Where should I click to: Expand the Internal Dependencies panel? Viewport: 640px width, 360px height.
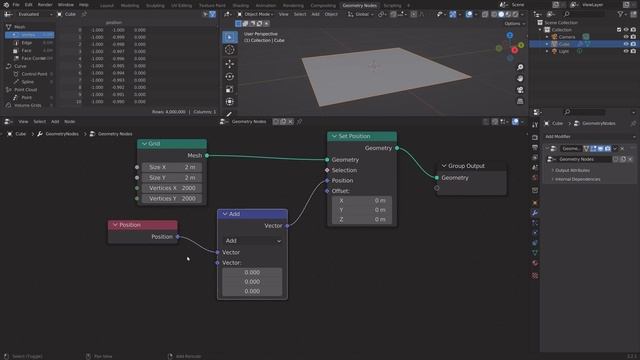click(577, 179)
